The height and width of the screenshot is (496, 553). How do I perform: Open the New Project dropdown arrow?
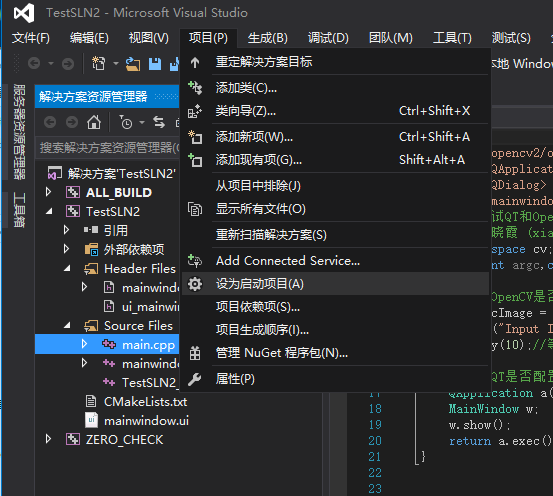click(116, 64)
